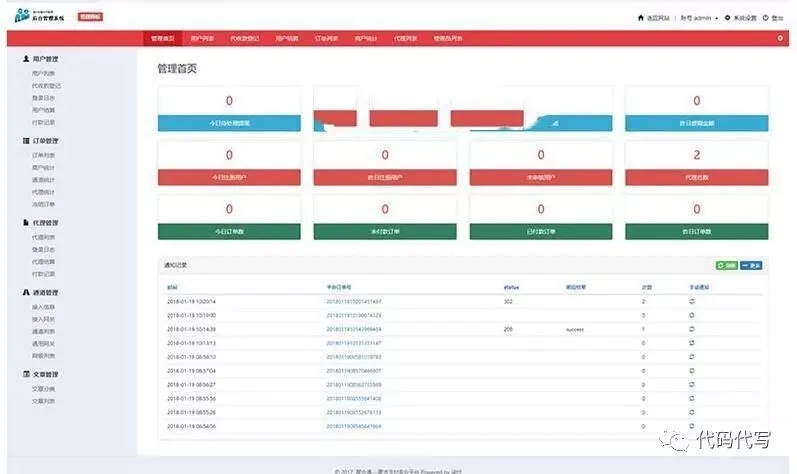Viewport: 797px width, 474px height.
Task: Click status value '302' in the table
Action: pyautogui.click(x=508, y=301)
